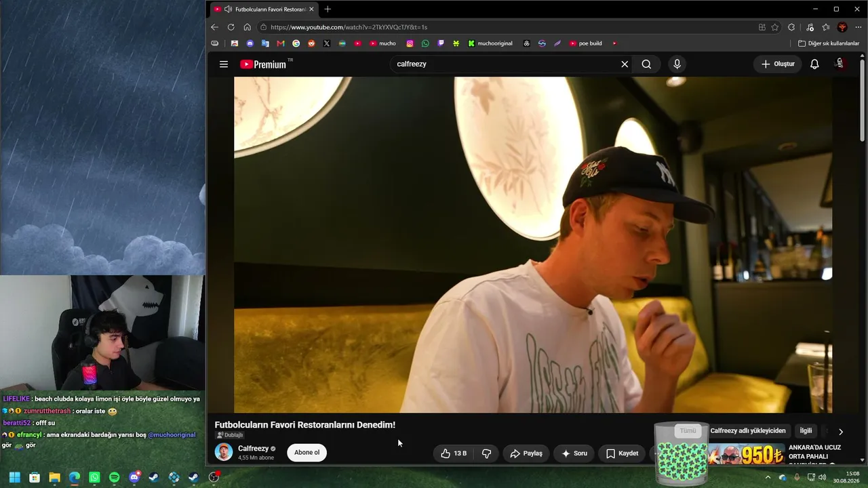
Task: Open the 'mucho' YouTube bookmark
Action: [382, 43]
